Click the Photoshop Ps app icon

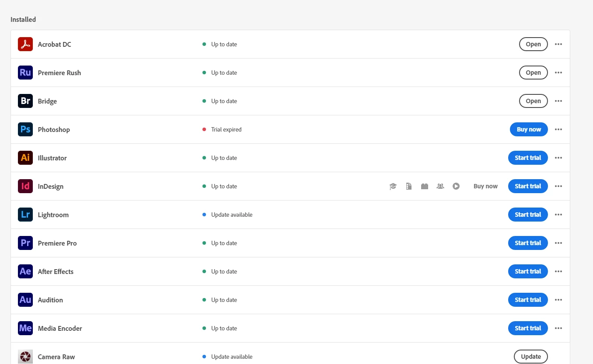[x=25, y=129]
